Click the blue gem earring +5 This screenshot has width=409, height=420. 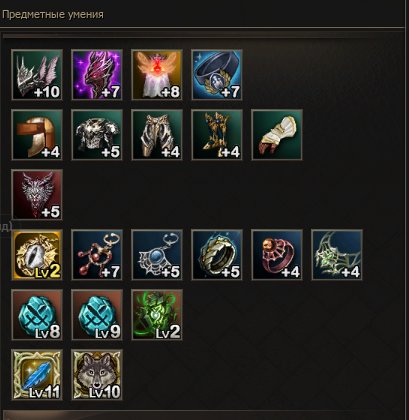[x=157, y=255]
